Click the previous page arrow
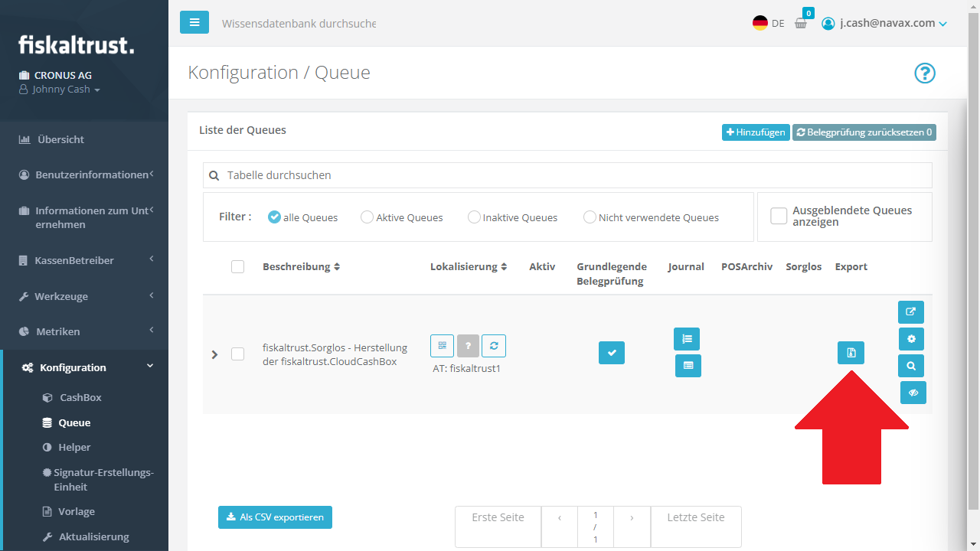This screenshot has height=551, width=980. coord(560,527)
